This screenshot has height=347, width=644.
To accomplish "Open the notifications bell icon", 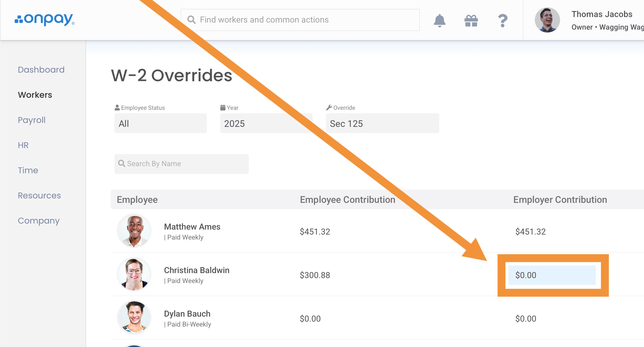I will click(x=440, y=20).
